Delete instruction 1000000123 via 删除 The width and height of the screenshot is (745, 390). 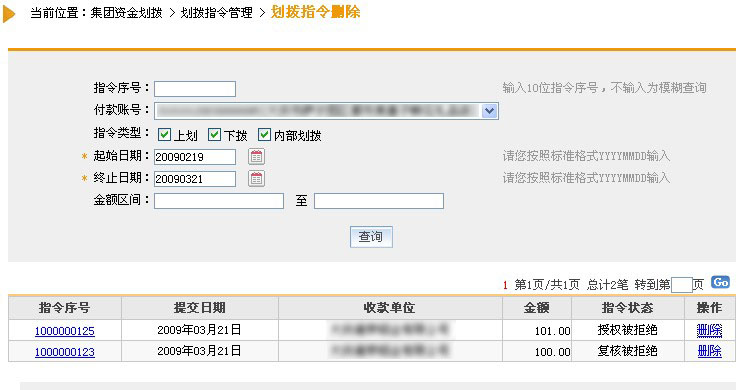tap(709, 351)
